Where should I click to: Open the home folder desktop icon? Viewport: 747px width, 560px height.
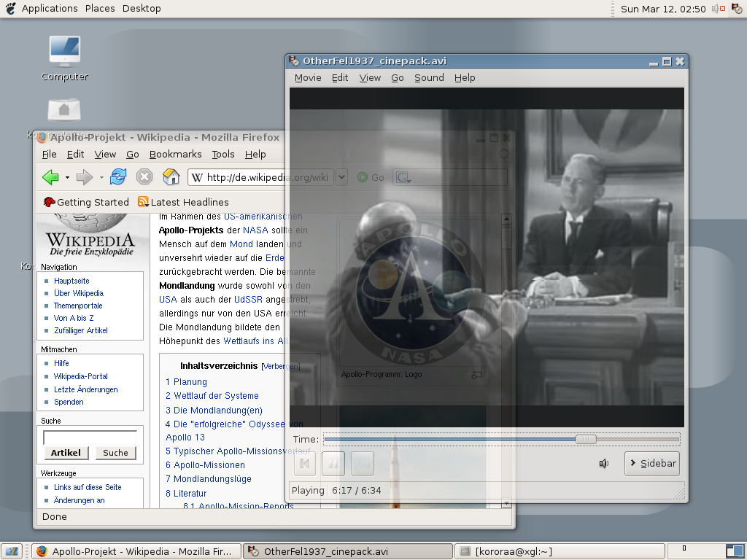click(x=64, y=110)
